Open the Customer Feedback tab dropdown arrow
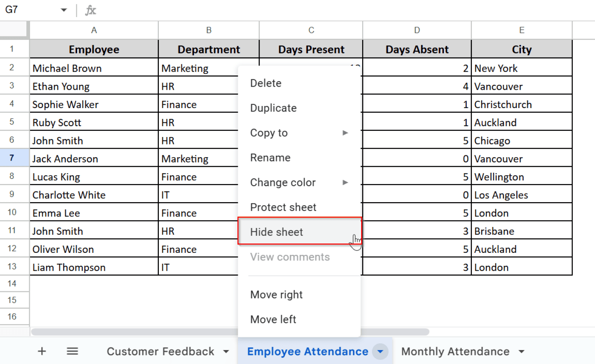This screenshot has width=595, height=364. click(225, 351)
